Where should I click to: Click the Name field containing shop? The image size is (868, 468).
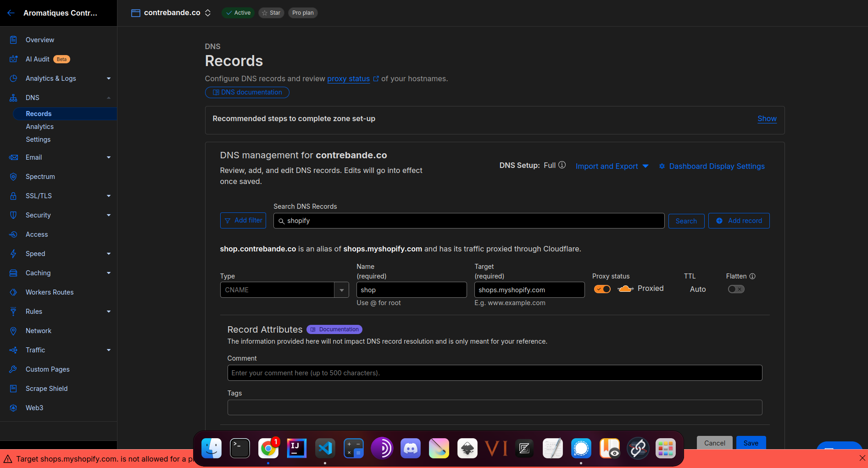coord(412,290)
